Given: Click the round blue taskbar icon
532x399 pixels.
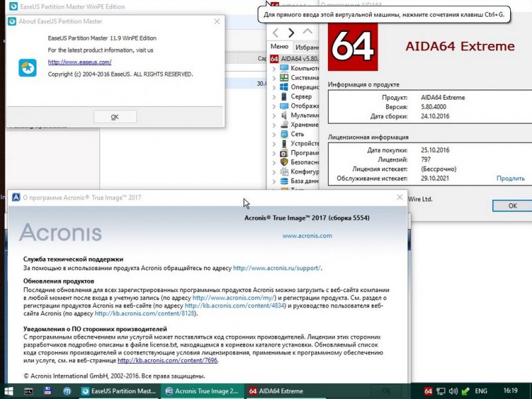Looking at the screenshot, I should click(x=67, y=391).
